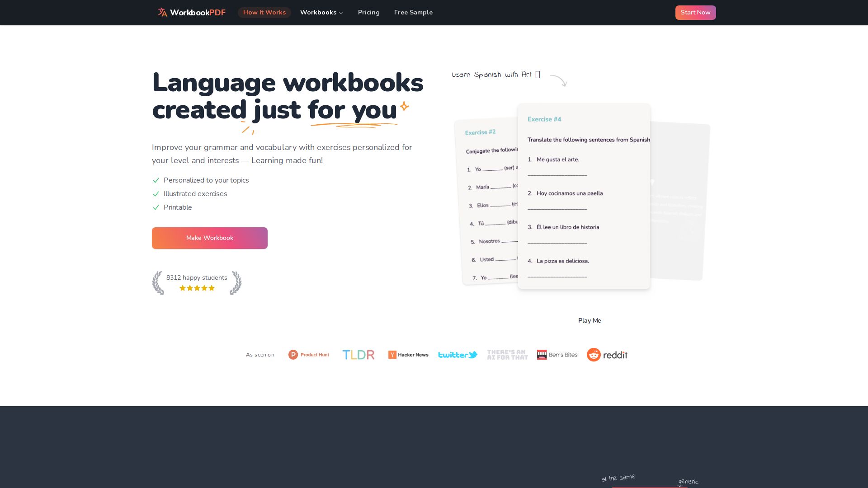Click the checkmark beside Personalized to your topics

(x=156, y=180)
